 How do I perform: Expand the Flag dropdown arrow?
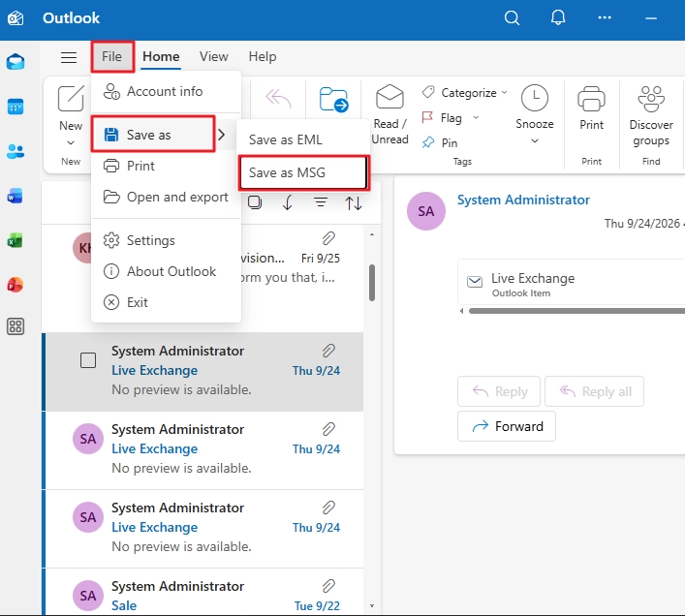476,117
